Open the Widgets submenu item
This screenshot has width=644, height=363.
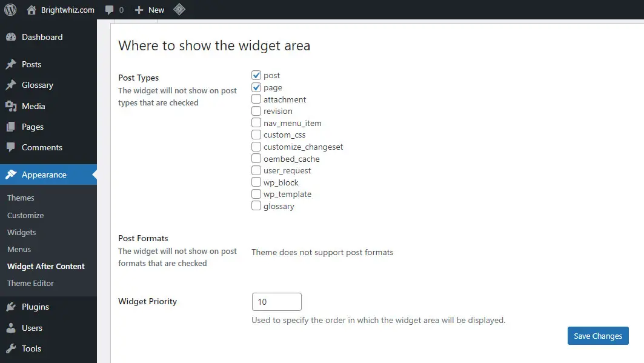[21, 233]
